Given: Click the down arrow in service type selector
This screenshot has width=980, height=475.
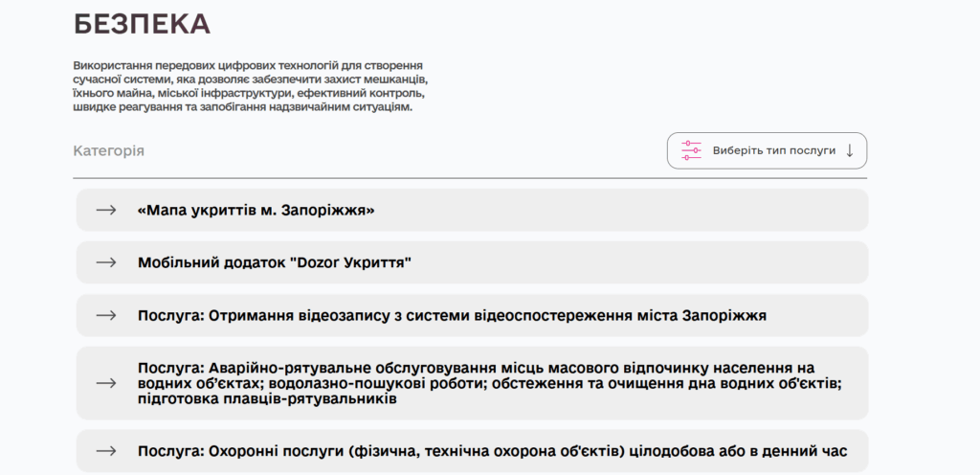Looking at the screenshot, I should click(849, 150).
